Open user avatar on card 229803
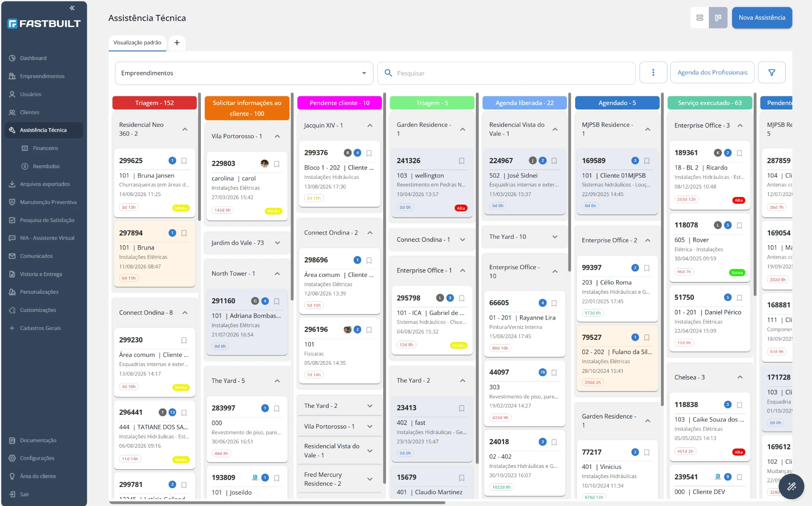 pos(265,164)
